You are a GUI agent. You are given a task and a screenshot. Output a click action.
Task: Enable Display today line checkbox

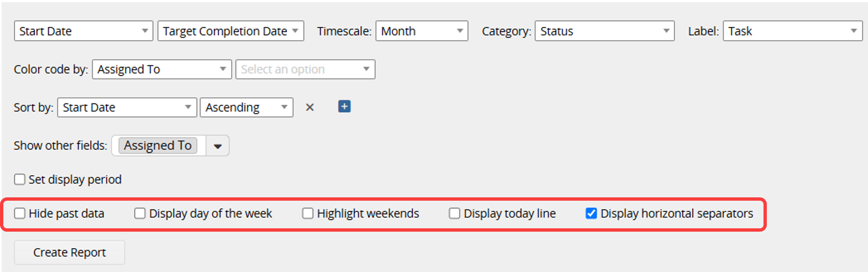pyautogui.click(x=454, y=213)
